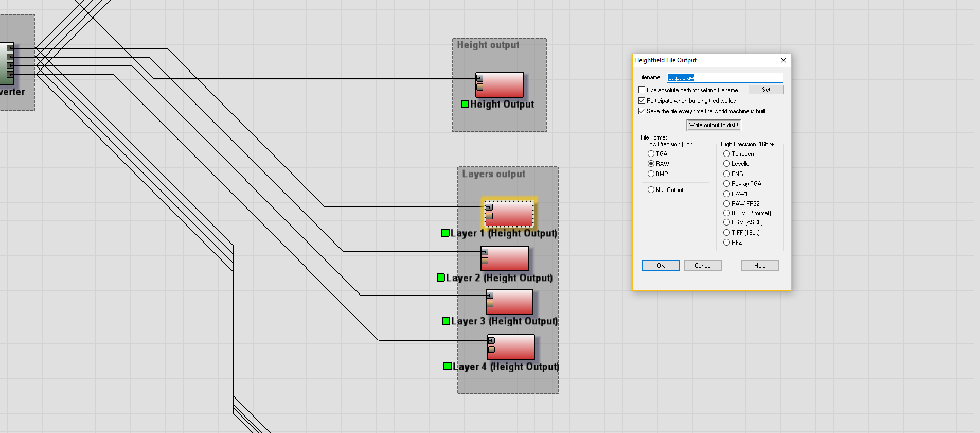Select PNG high precision format

point(727,174)
